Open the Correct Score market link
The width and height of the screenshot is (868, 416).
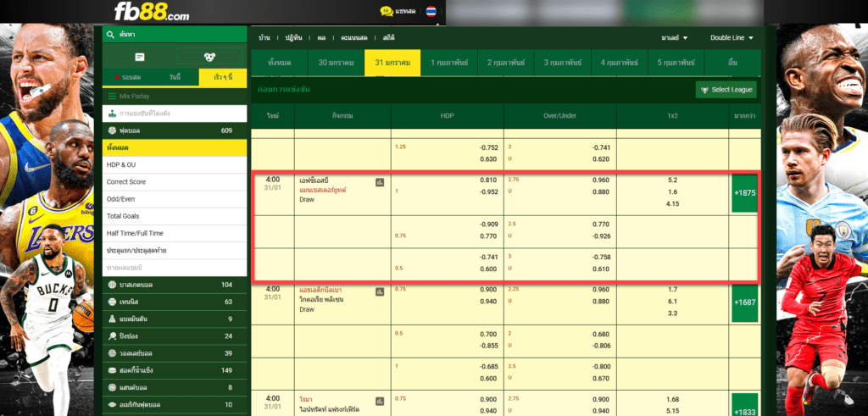175,182
